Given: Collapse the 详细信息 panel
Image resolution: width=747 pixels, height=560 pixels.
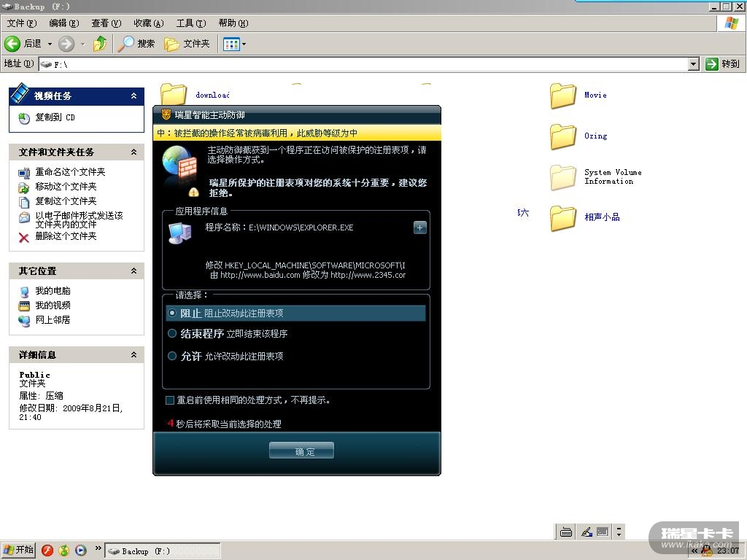Looking at the screenshot, I should tap(134, 354).
